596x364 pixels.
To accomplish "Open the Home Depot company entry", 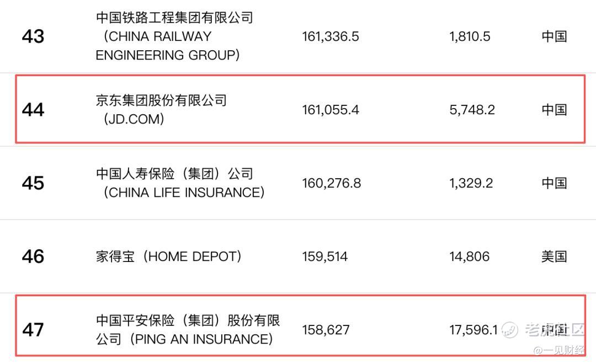I will click(169, 256).
